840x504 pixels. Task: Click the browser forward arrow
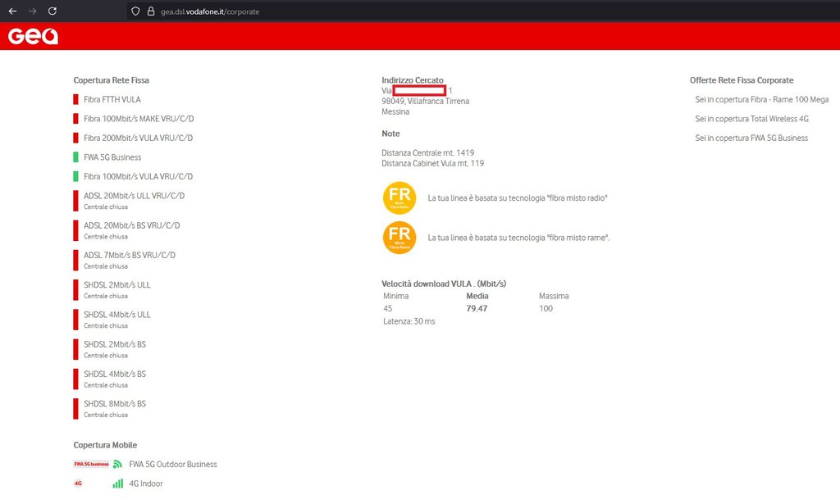coord(33,11)
